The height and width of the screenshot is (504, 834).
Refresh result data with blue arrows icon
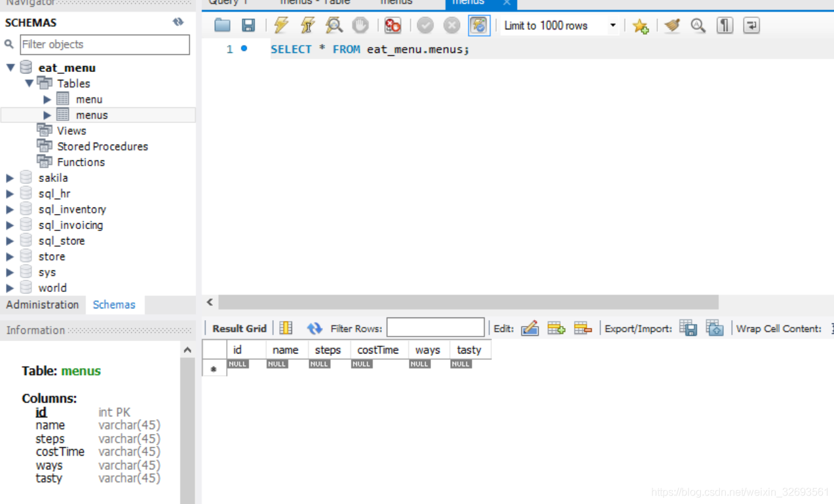[x=314, y=329]
